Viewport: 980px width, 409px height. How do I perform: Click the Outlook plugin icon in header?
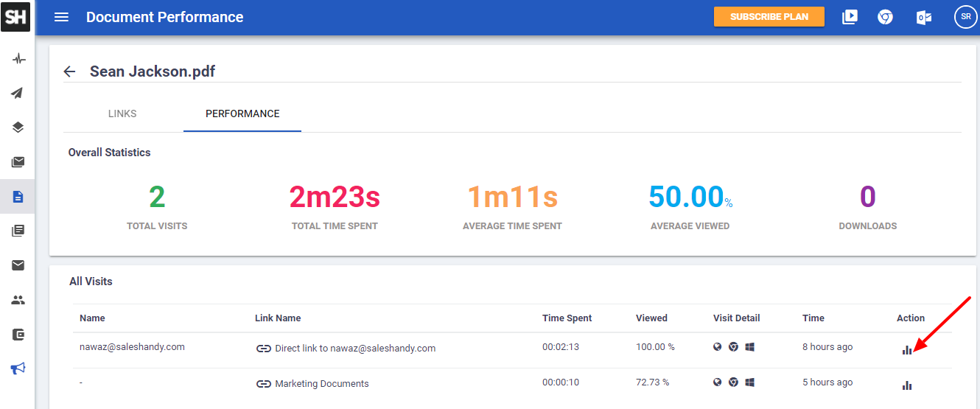(923, 17)
